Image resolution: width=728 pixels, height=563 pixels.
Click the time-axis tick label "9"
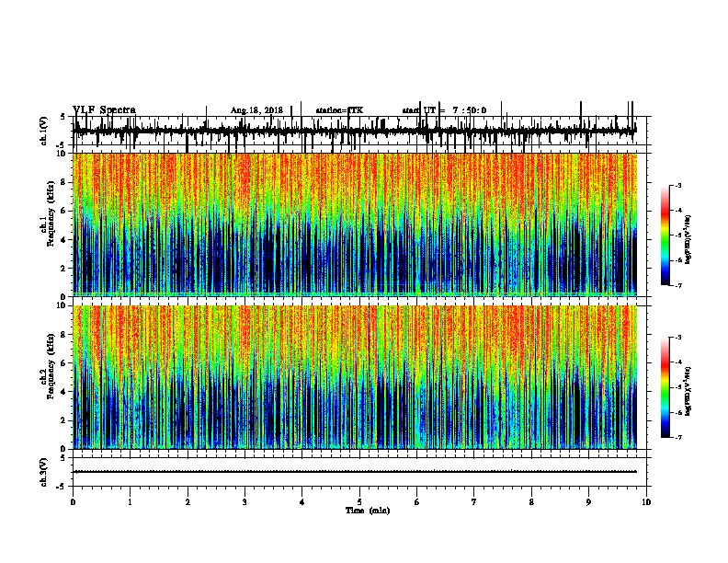[588, 502]
